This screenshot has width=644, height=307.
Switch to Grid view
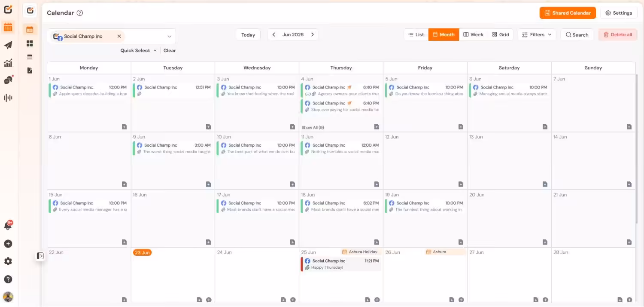(501, 35)
